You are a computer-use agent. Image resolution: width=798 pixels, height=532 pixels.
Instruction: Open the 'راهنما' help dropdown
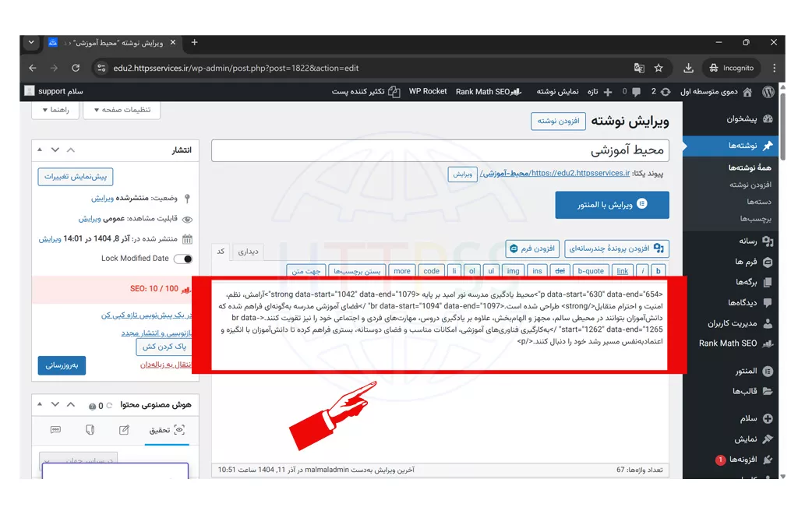(55, 110)
